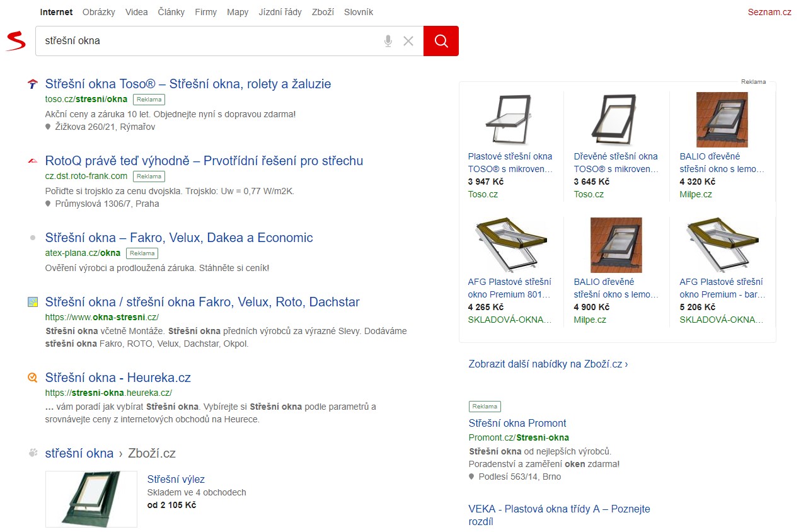
Task: Click price text '3 645 Kč'
Action: 592,182
